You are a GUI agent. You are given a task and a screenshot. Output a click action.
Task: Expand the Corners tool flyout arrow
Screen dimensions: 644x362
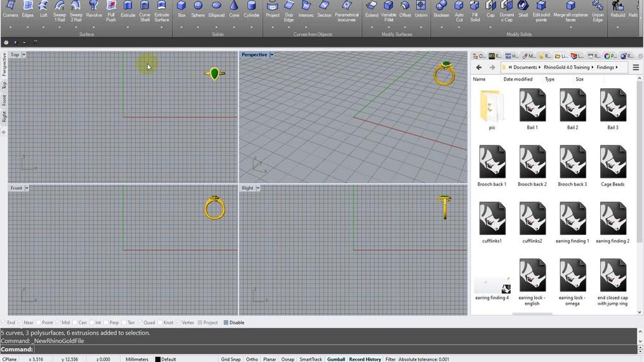pos(10,27)
